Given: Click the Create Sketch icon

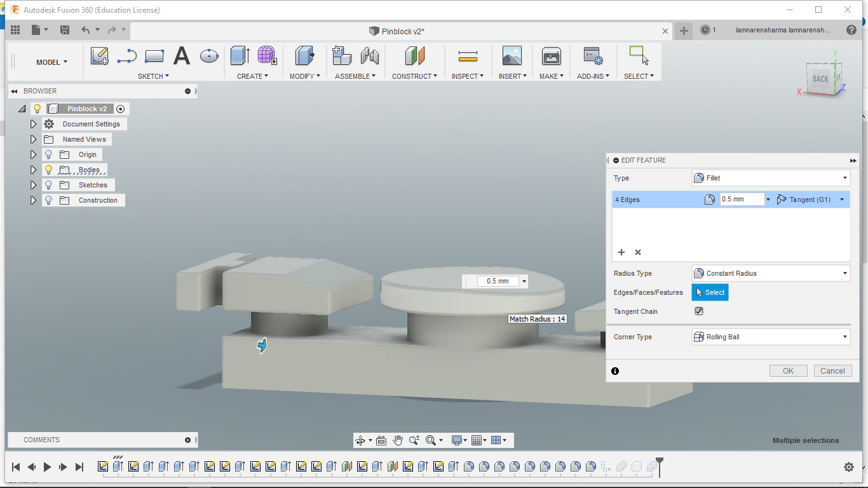Looking at the screenshot, I should (x=100, y=56).
